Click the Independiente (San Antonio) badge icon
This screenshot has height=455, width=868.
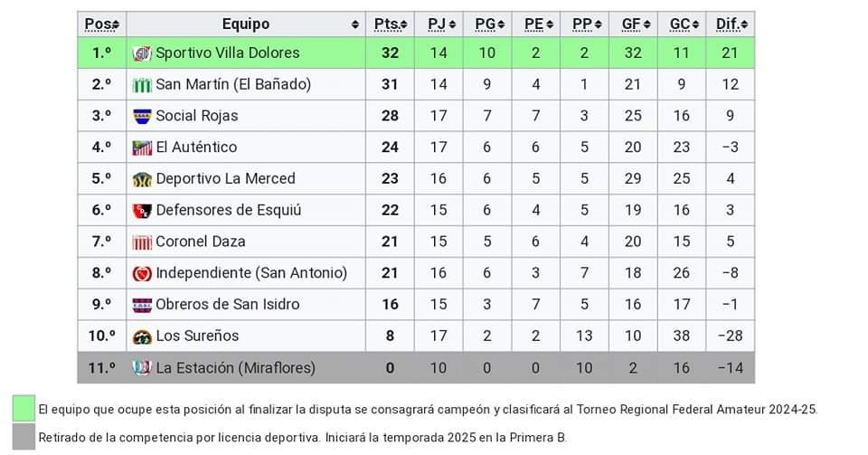pos(142,273)
